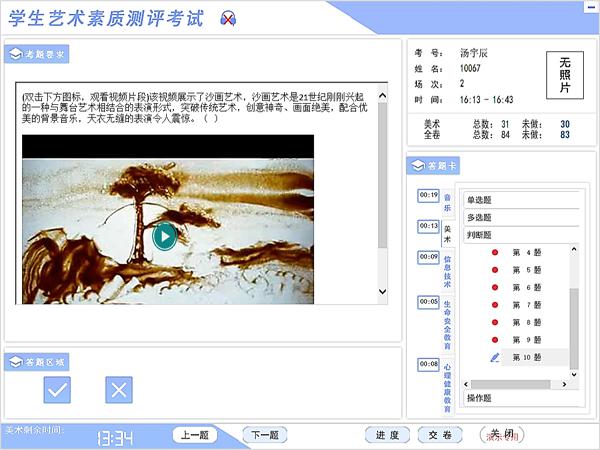Image resolution: width=600 pixels, height=450 pixels.
Task: Go to next question with 下一题
Action: tap(264, 435)
